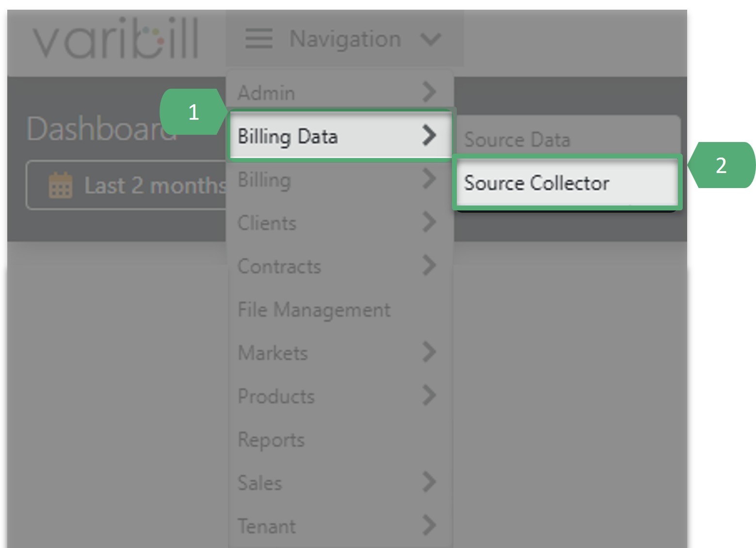The height and width of the screenshot is (548, 756).
Task: Click the hamburger menu icon
Action: pos(258,39)
